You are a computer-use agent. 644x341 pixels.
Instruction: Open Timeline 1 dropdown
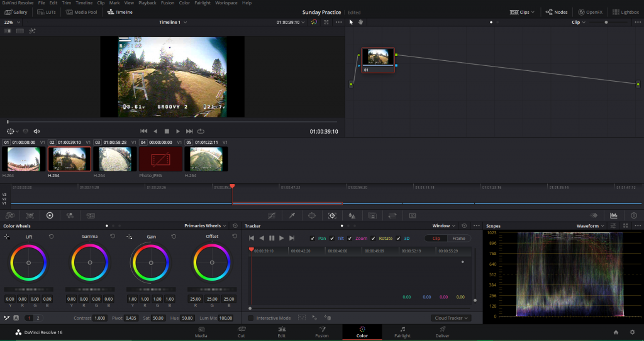click(x=173, y=22)
